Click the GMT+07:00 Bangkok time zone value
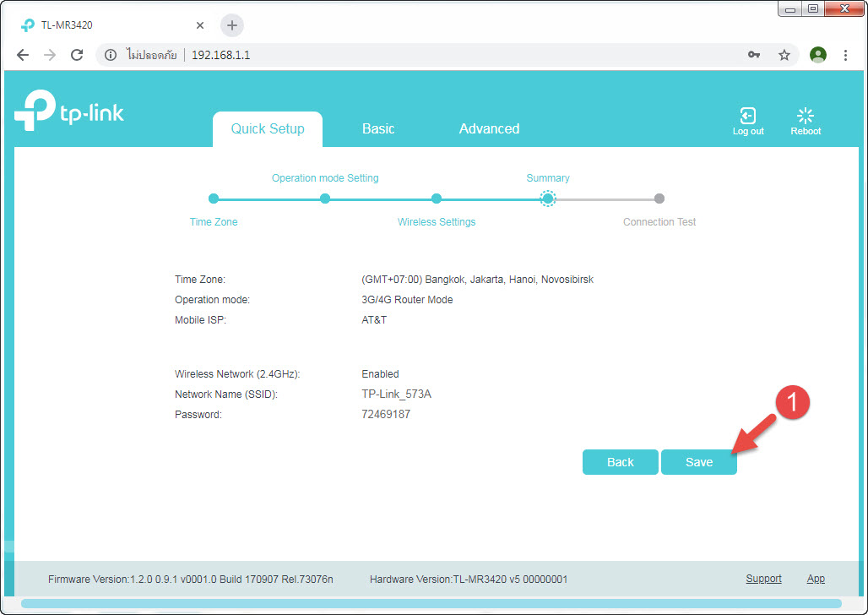The image size is (868, 615). point(477,280)
